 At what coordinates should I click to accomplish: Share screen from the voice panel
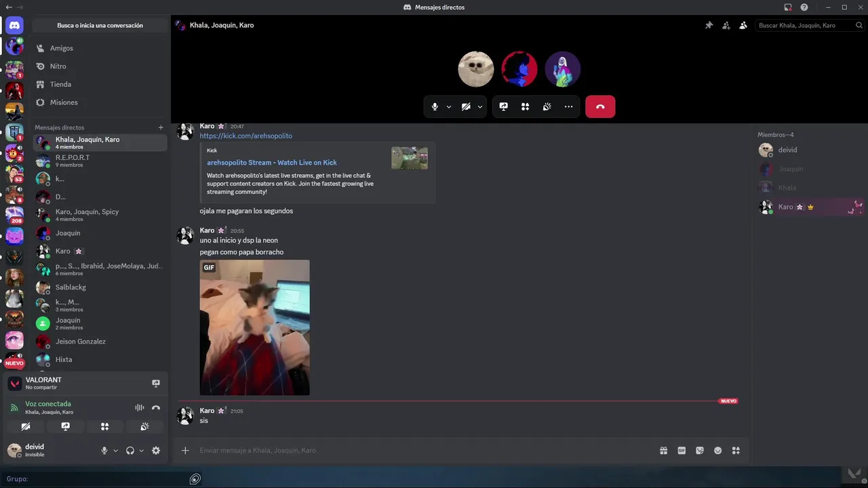pos(65,426)
